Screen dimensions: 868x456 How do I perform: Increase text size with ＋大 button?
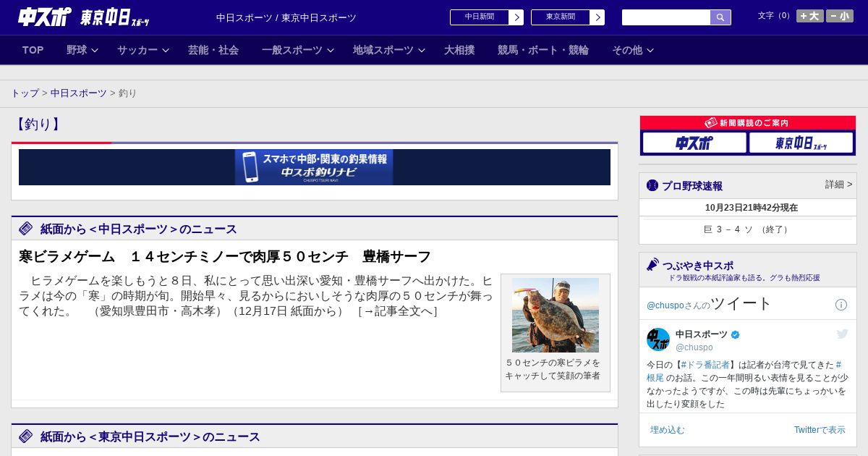[810, 16]
